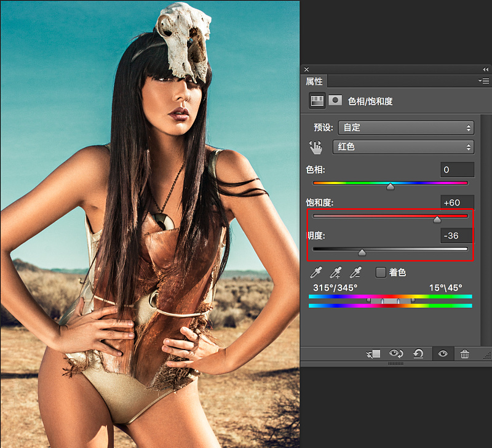Select the on-image targeted adjustment hand tool

click(315, 147)
